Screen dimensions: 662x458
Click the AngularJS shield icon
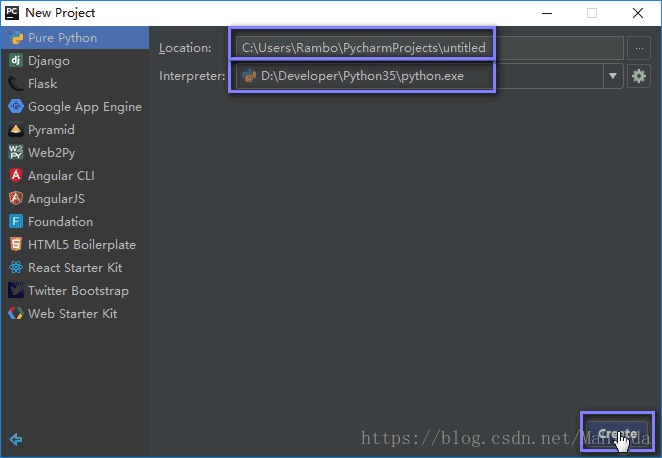coord(16,198)
